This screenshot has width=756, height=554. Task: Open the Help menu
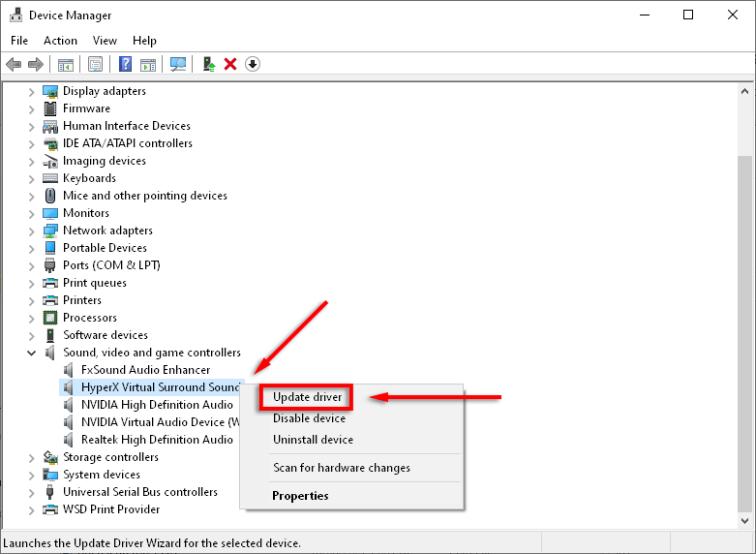144,41
